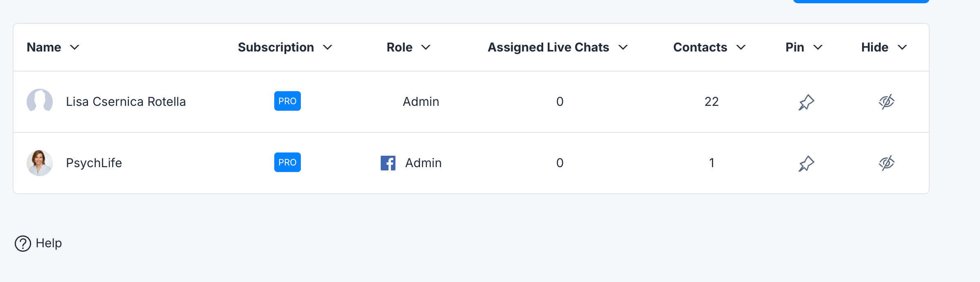Click the Help link text
This screenshot has height=282, width=980.
click(49, 243)
